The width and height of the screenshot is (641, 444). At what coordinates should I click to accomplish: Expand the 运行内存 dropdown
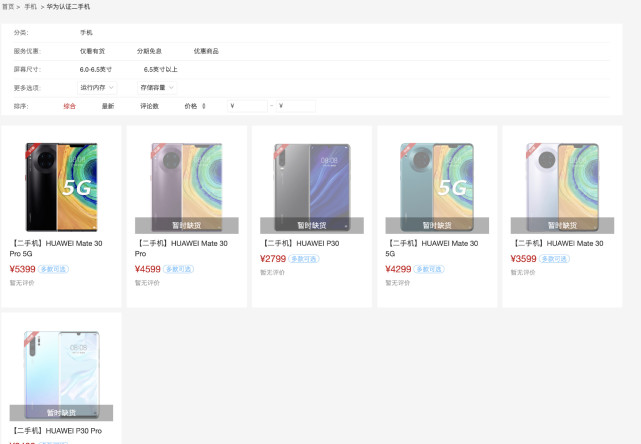tap(97, 87)
